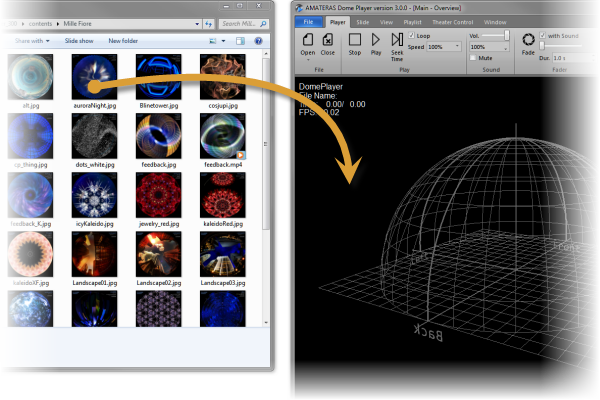This screenshot has height=400, width=600.
Task: Click the Open file icon in Dome Player
Action: (x=308, y=40)
